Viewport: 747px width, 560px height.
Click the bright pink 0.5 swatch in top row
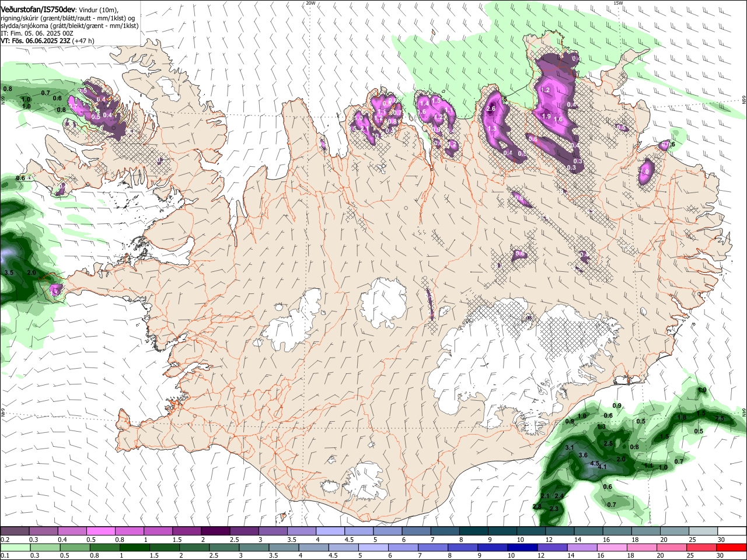pyautogui.click(x=100, y=531)
